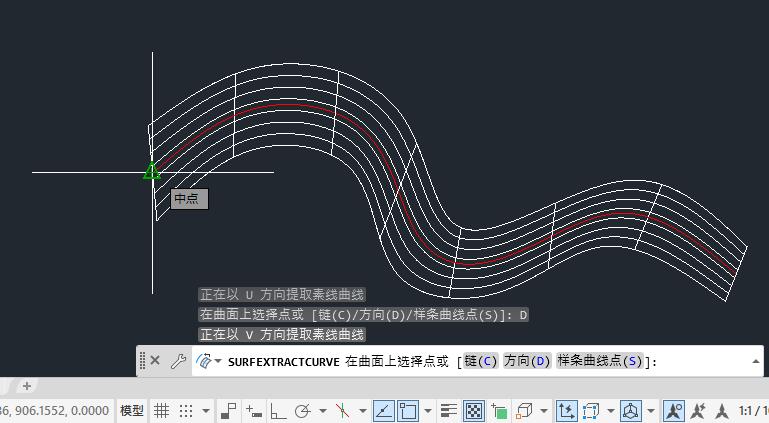Toggle transparency display icon
Viewport: 769px width, 423px height.
pos(473,410)
